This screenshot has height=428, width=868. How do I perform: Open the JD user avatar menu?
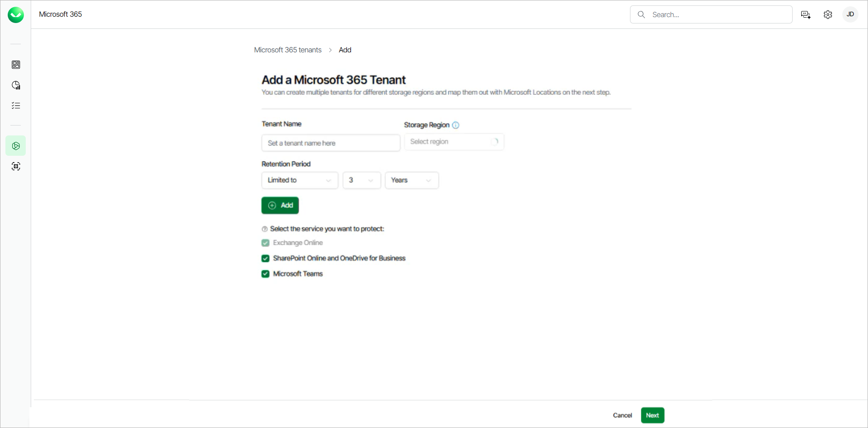point(850,14)
